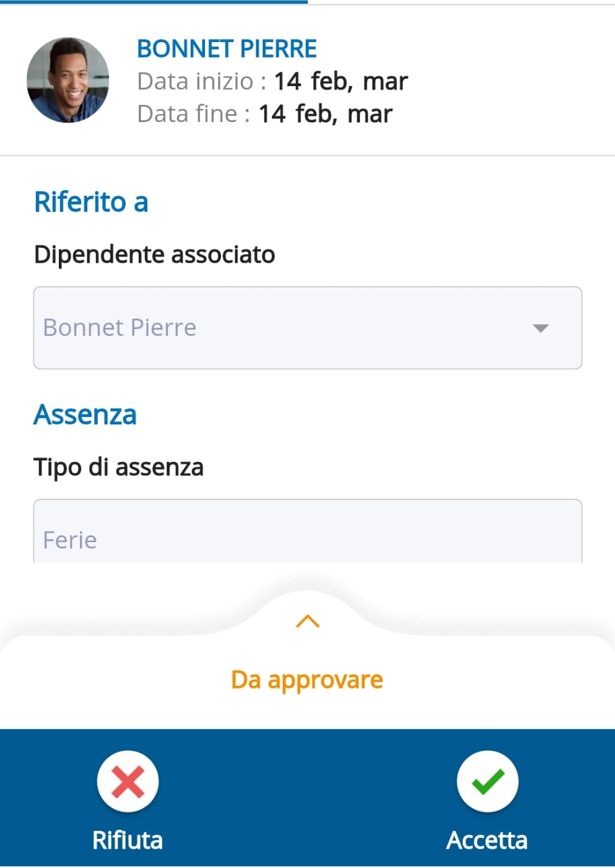Image resolution: width=615 pixels, height=868 pixels.
Task: Click the Ferie placeholder text
Action: 70,540
